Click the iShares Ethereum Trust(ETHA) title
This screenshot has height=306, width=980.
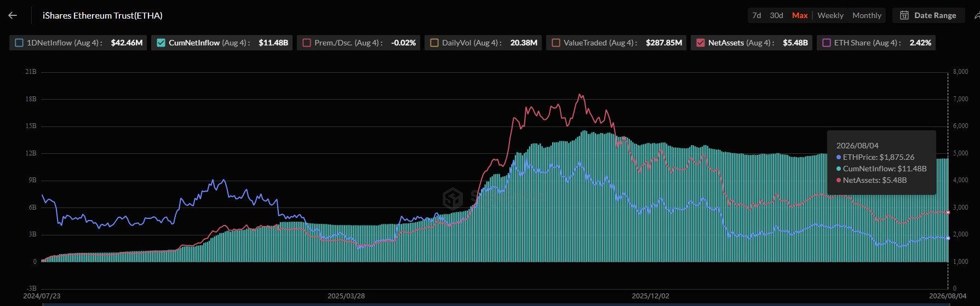102,15
